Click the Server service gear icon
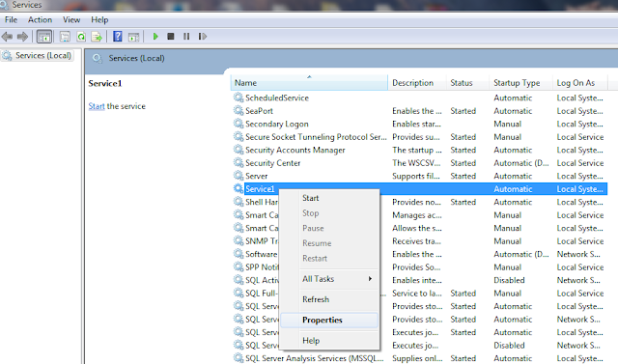The width and height of the screenshot is (618, 364). [239, 175]
